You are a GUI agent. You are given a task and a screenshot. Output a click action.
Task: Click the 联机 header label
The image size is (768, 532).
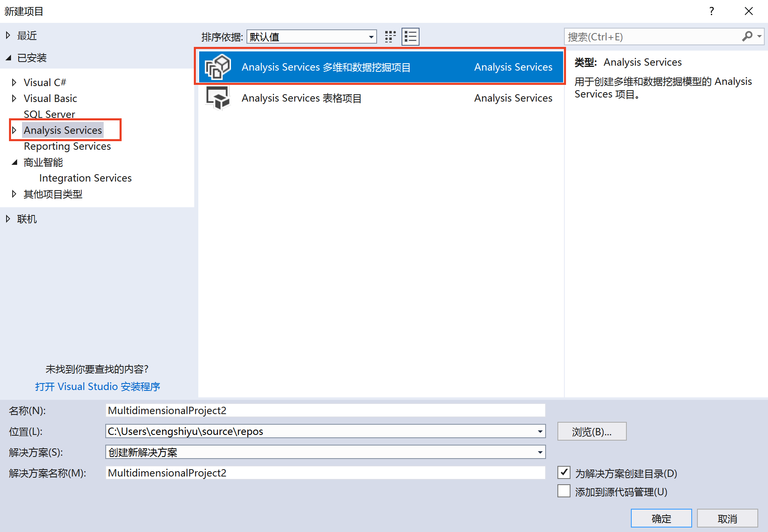(27, 219)
